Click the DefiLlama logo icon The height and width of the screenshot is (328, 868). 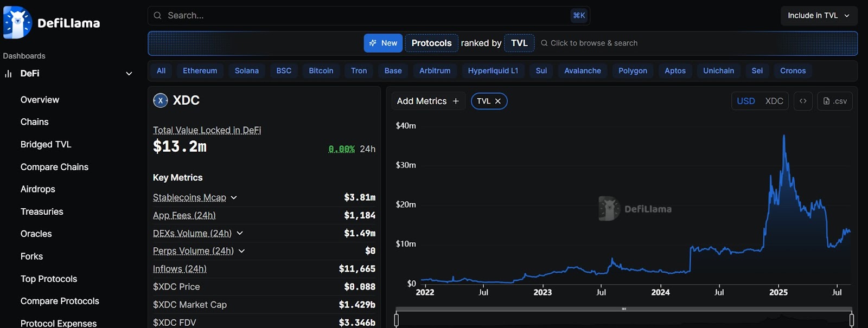tap(17, 23)
